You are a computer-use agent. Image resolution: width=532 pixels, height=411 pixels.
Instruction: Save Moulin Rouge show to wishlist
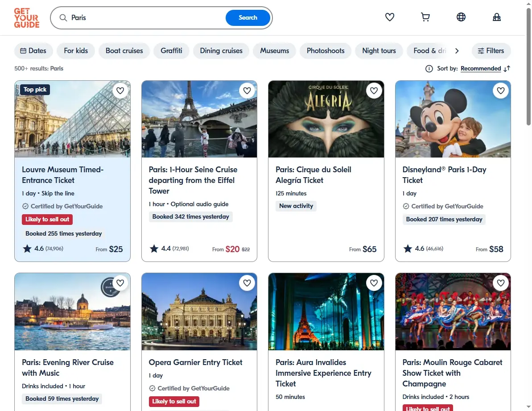(x=501, y=283)
